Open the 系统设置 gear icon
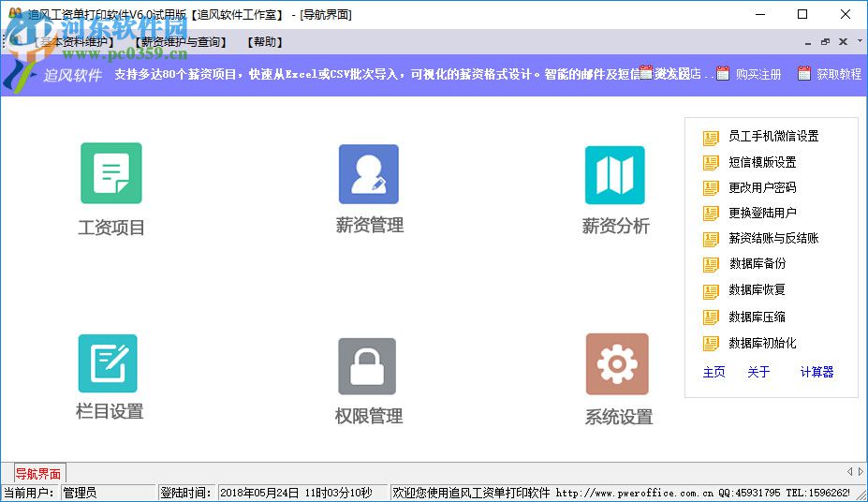 [617, 364]
